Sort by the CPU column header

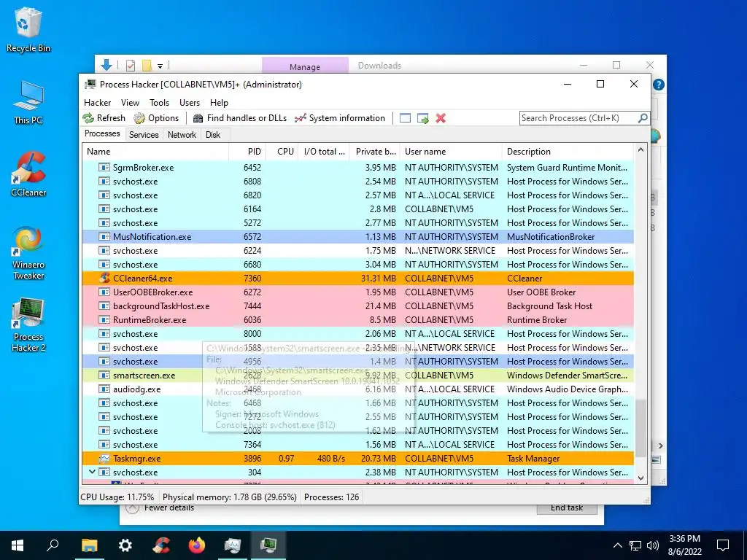pyautogui.click(x=282, y=152)
